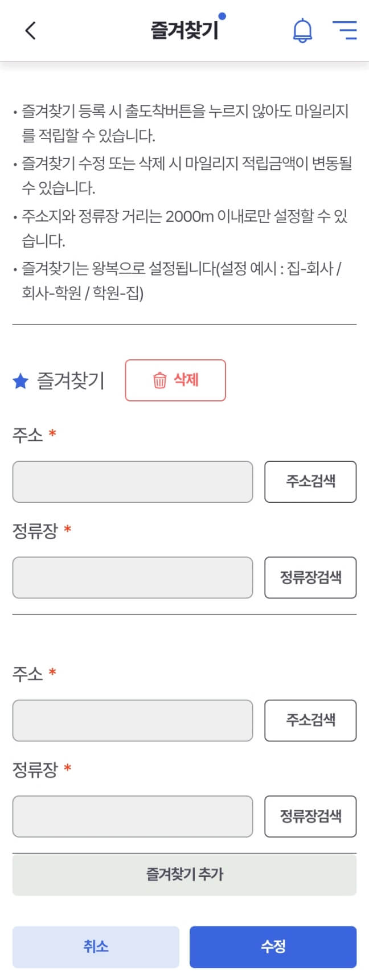
Task: Open the filter menu icon at top right
Action: 345,31
